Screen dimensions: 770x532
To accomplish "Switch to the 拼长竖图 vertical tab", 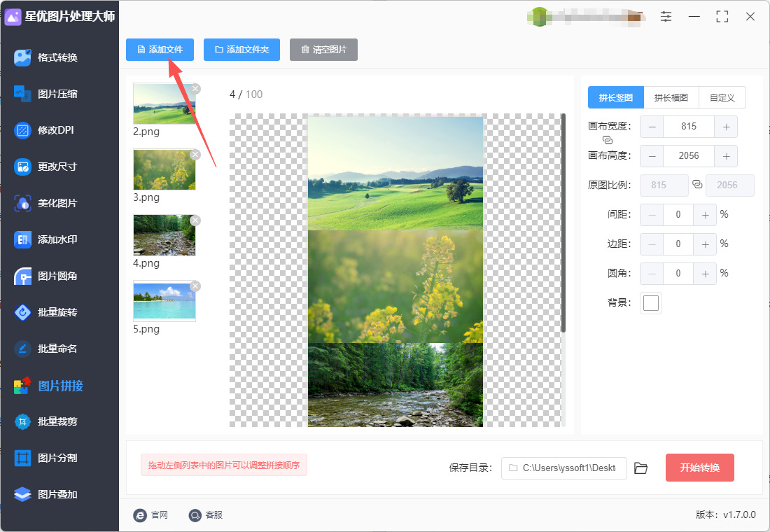I will 616,97.
